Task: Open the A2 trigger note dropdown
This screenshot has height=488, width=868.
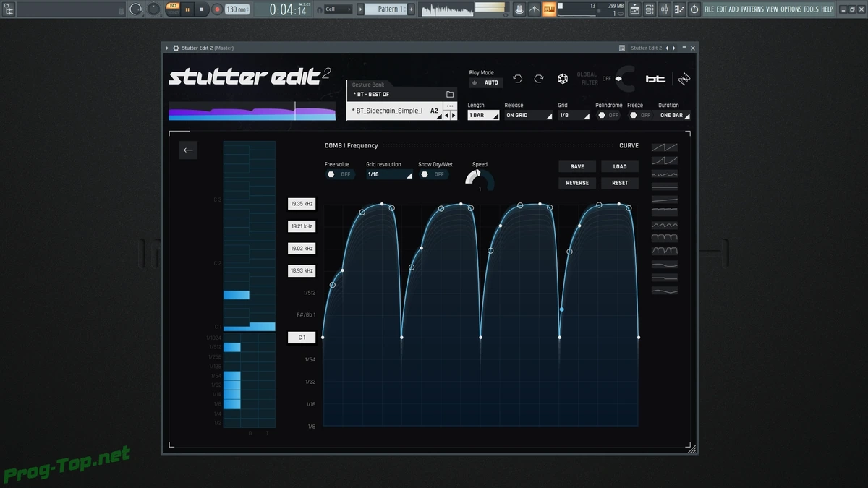Action: coord(434,111)
